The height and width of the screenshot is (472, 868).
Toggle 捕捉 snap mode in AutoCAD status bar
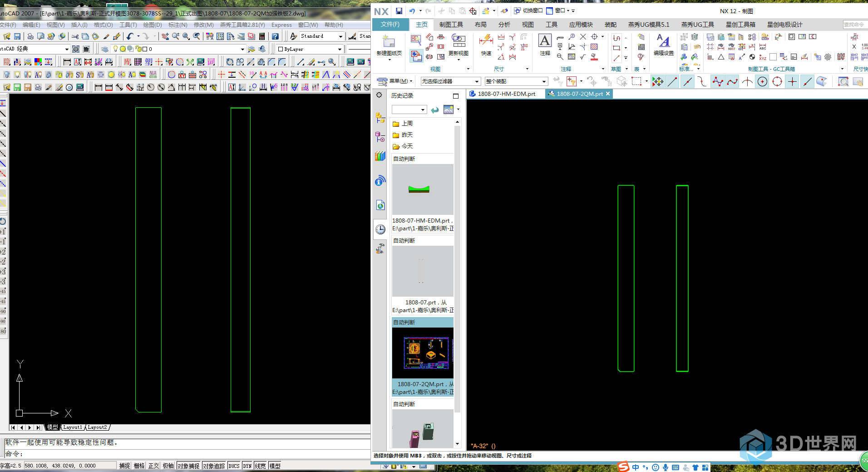click(124, 466)
